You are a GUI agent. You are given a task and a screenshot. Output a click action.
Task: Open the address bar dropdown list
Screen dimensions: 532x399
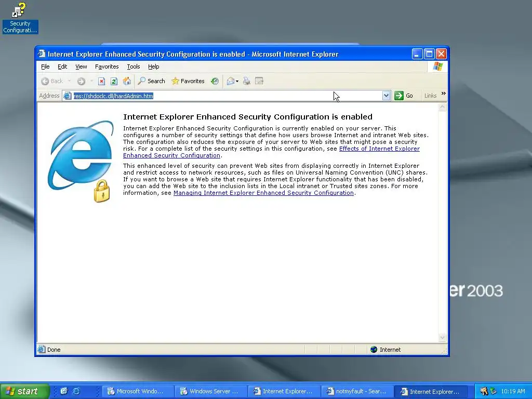386,96
